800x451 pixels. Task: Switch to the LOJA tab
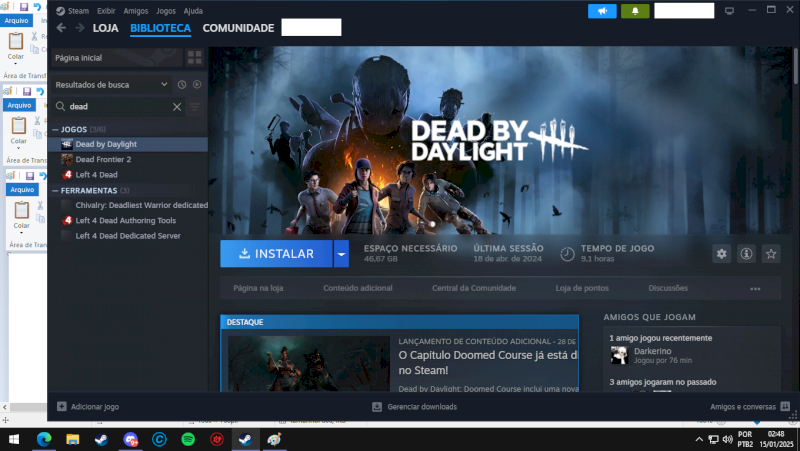(105, 28)
